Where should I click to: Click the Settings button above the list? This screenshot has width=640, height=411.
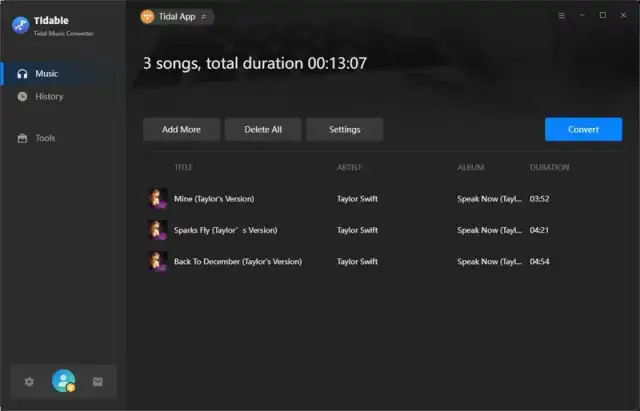344,129
